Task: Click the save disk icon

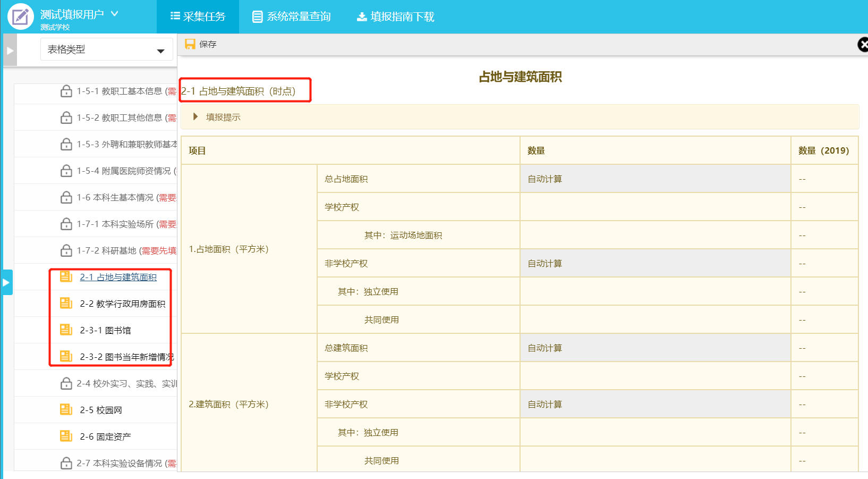Action: [190, 44]
